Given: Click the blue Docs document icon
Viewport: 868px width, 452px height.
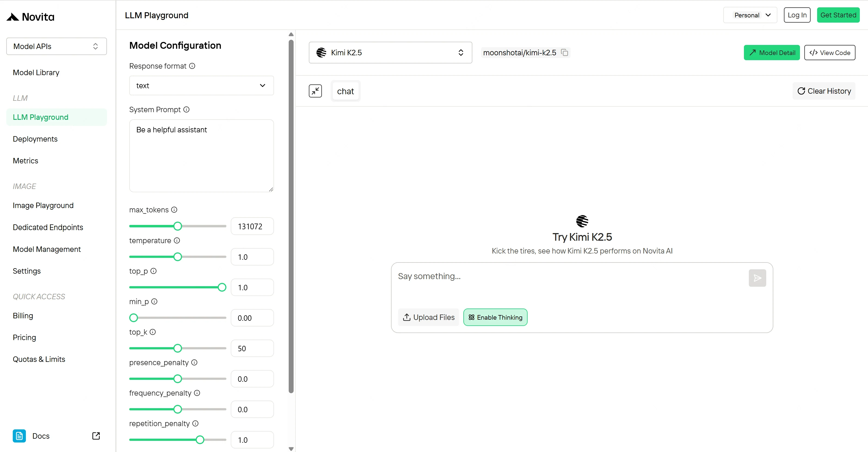Looking at the screenshot, I should coord(19,436).
